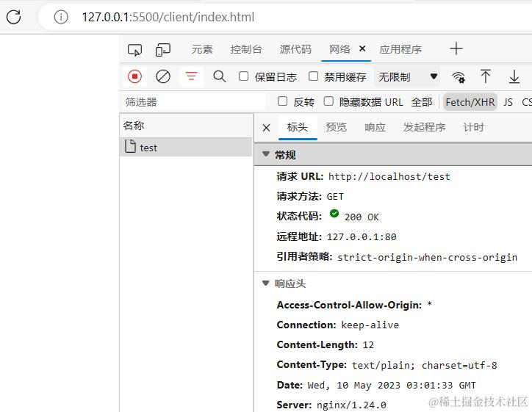Open the 无限制 throttling dropdown

[407, 76]
